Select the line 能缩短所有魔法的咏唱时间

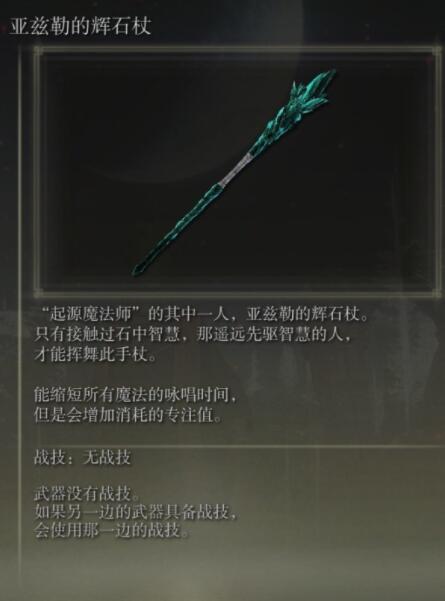click(x=135, y=395)
